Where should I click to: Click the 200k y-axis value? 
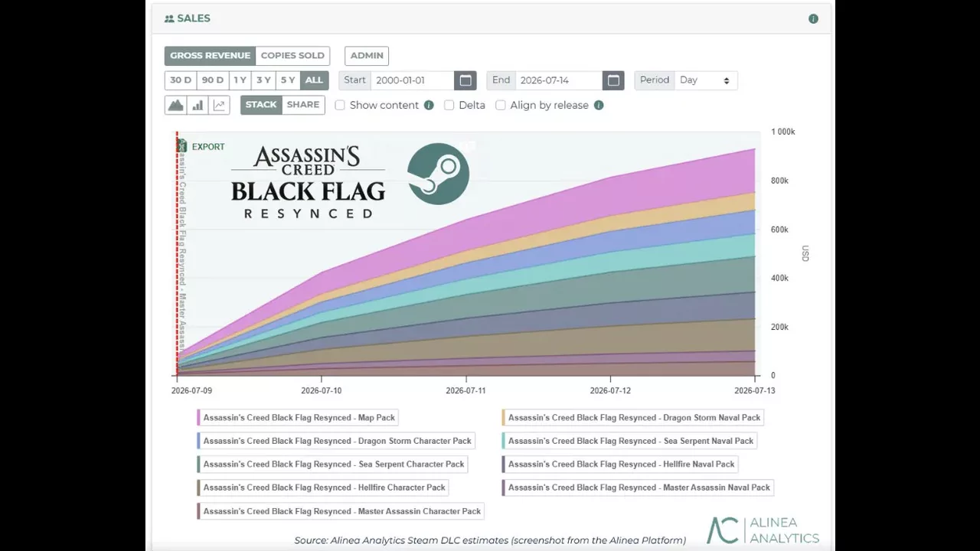pyautogui.click(x=779, y=327)
